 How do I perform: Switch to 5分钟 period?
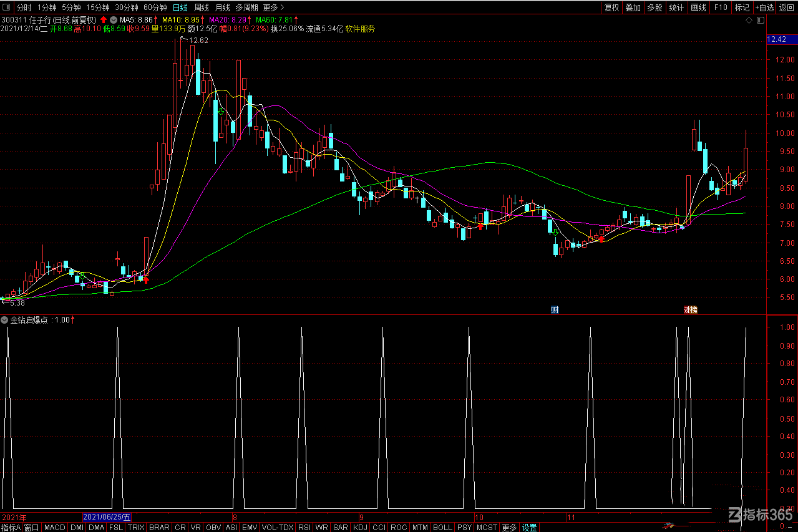(71, 7)
